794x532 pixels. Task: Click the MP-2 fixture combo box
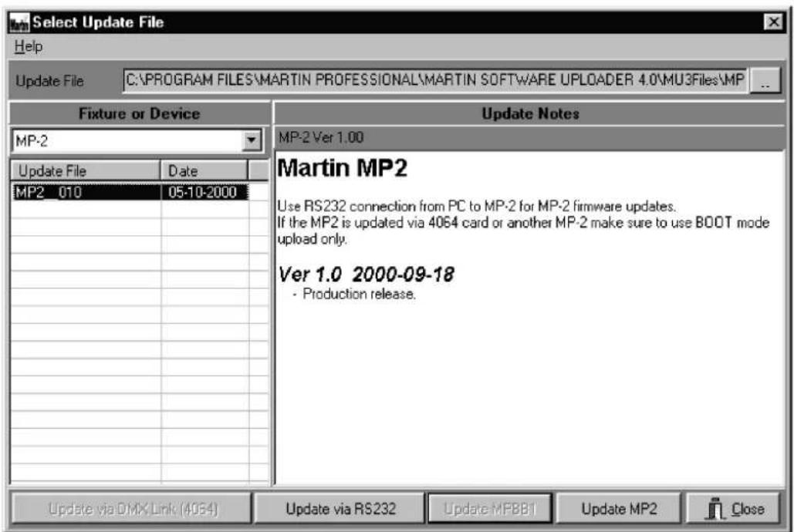tap(137, 141)
